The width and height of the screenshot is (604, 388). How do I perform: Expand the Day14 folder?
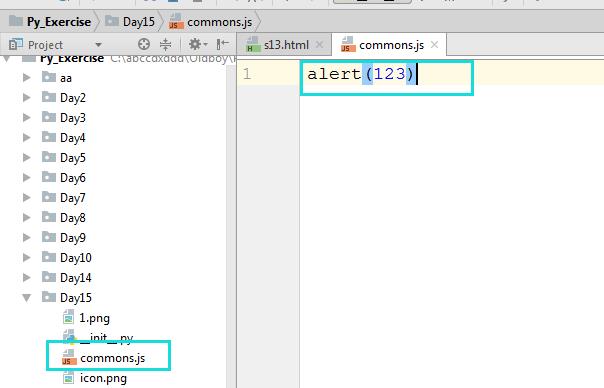pos(27,277)
